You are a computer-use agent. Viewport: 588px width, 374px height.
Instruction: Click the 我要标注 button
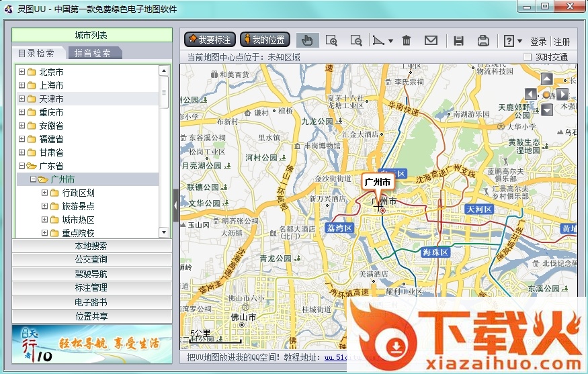coord(210,40)
